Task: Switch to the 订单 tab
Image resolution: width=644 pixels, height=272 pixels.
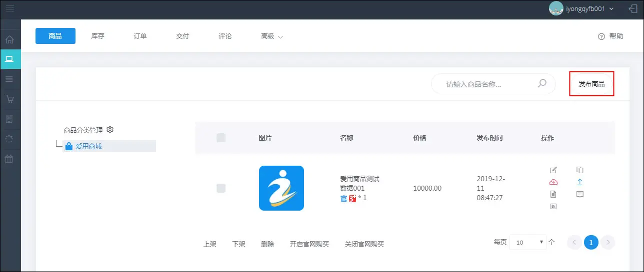Action: (x=140, y=36)
